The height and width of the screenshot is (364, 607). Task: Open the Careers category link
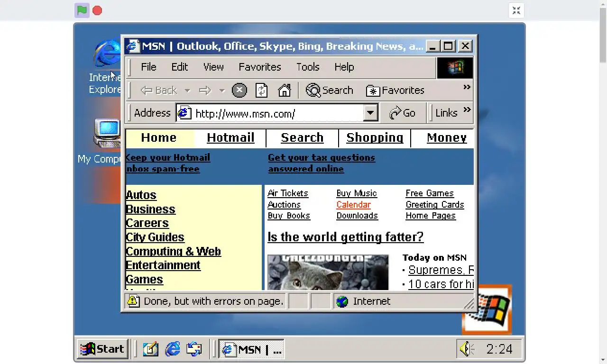coord(147,223)
